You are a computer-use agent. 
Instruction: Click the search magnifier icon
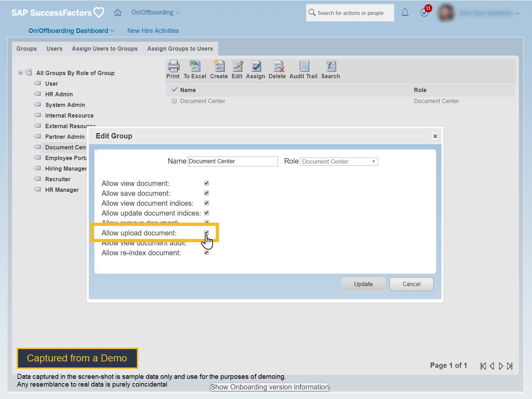[312, 13]
